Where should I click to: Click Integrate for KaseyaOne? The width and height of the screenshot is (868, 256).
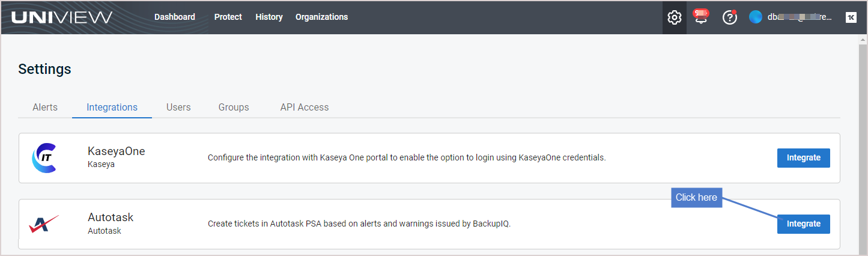click(804, 158)
